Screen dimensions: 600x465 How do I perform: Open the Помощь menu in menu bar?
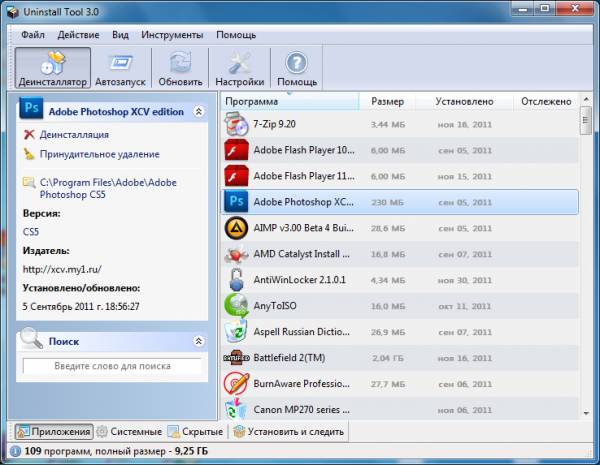236,35
